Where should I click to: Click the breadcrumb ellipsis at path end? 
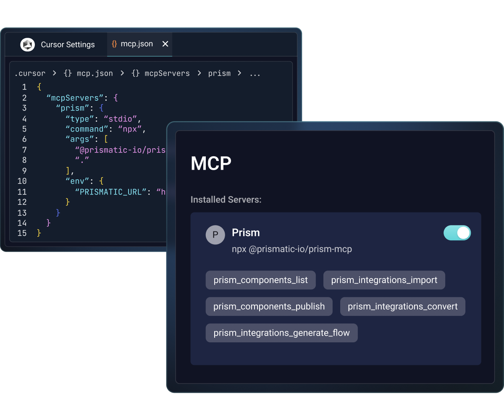(x=255, y=74)
